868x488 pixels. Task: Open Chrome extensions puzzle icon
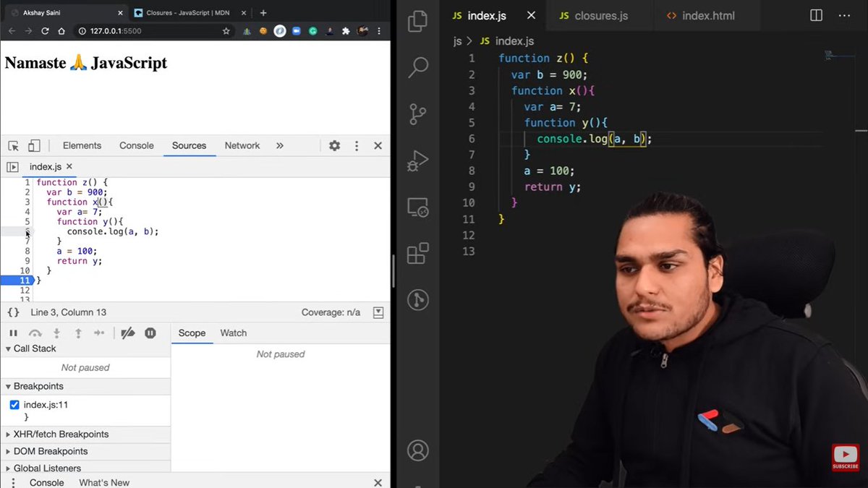[346, 31]
